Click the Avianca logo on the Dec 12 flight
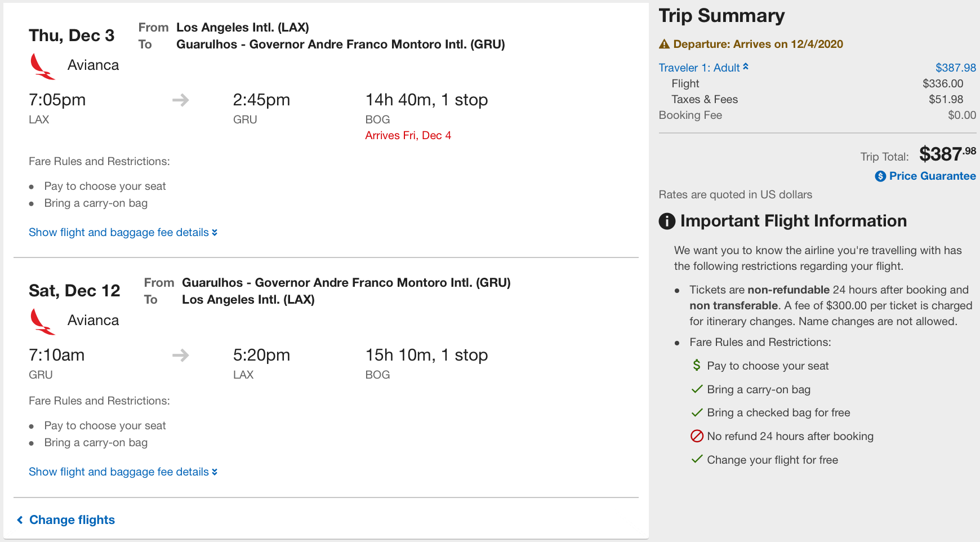Image resolution: width=980 pixels, height=542 pixels. (x=42, y=322)
